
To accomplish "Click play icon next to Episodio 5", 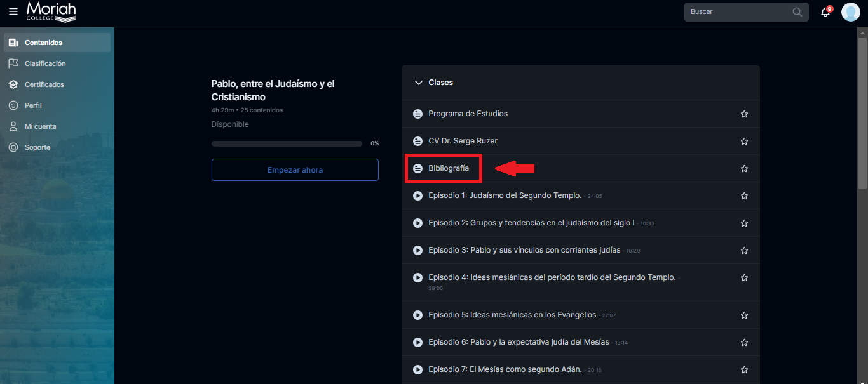I will (417, 315).
